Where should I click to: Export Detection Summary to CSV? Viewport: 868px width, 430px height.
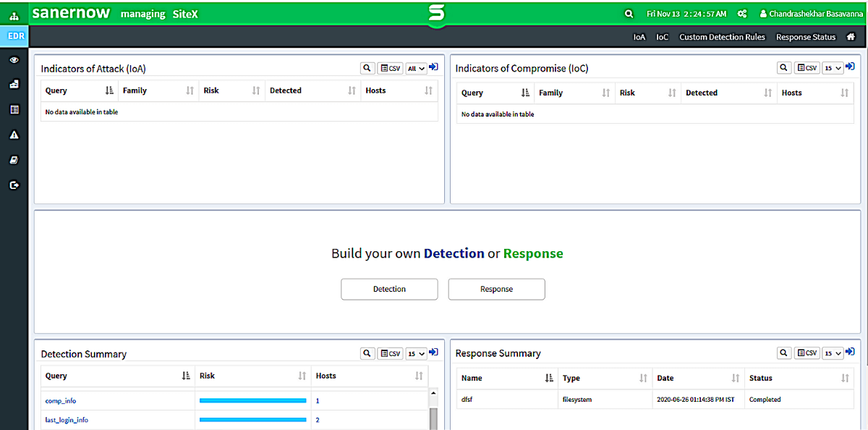coord(391,353)
